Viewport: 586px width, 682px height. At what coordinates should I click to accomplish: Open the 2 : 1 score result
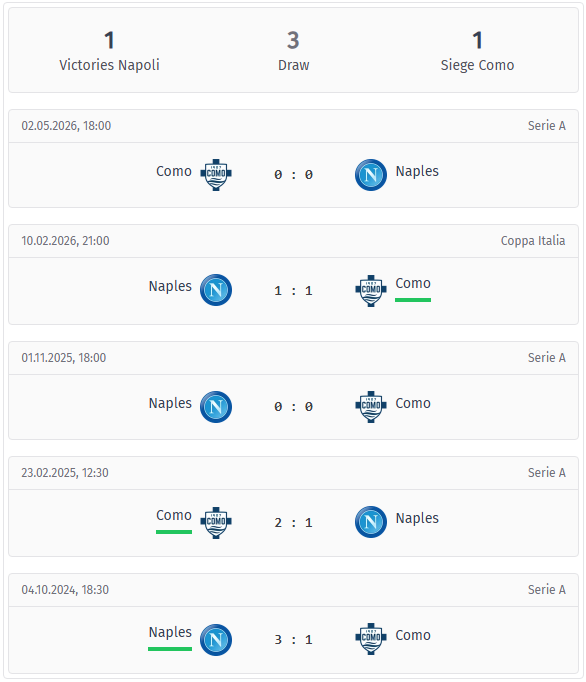tap(293, 522)
